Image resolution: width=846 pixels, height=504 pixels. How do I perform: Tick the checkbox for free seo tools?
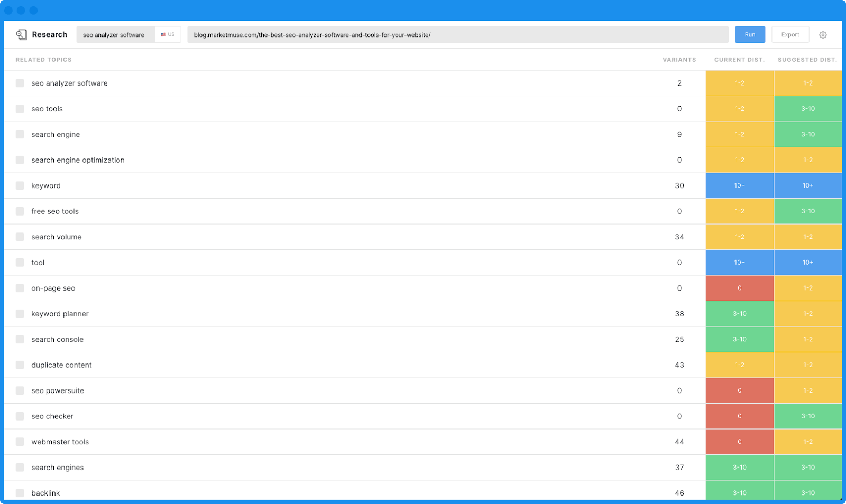coord(20,211)
